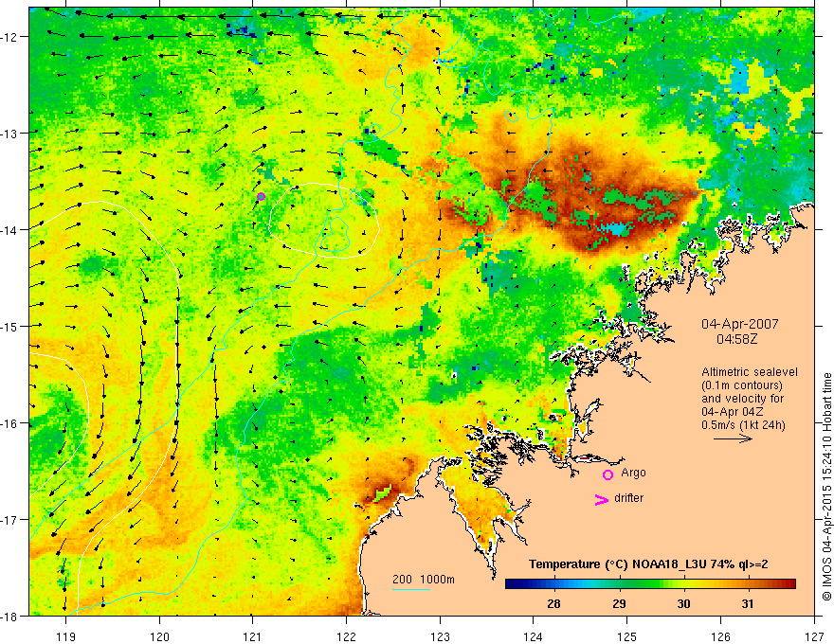Click the magenta Argo float marker on the map
The image size is (834, 644).
click(261, 196)
